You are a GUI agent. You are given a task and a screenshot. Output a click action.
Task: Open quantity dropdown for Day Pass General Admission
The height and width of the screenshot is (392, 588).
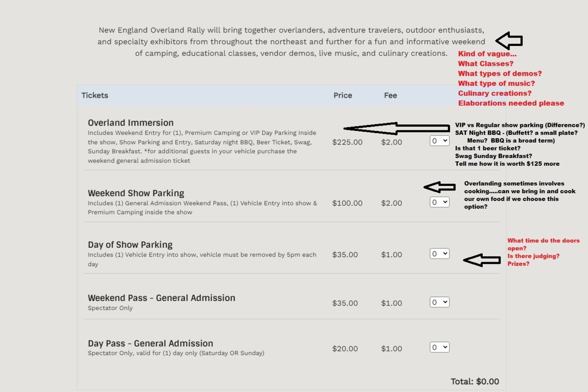tap(440, 347)
